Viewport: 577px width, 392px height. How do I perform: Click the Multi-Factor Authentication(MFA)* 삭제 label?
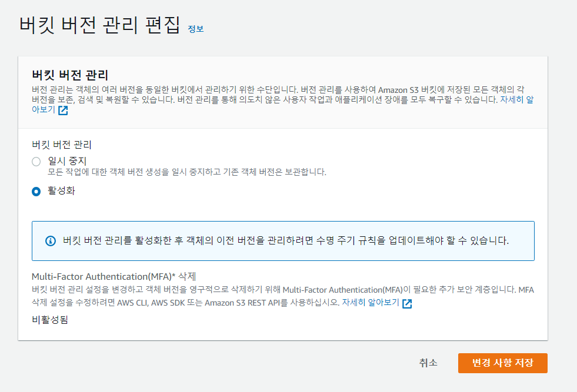[114, 277]
